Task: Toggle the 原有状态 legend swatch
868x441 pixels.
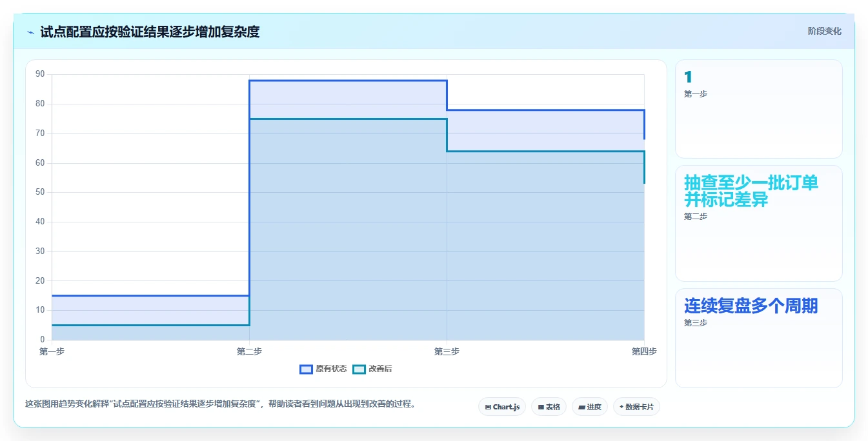Action: pos(306,369)
